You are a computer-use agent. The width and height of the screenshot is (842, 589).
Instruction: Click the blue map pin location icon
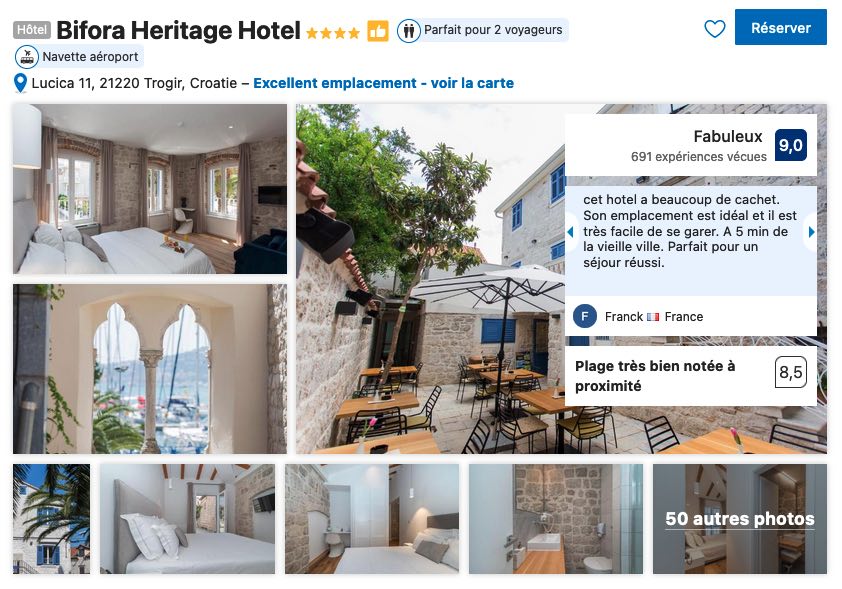tap(20, 83)
